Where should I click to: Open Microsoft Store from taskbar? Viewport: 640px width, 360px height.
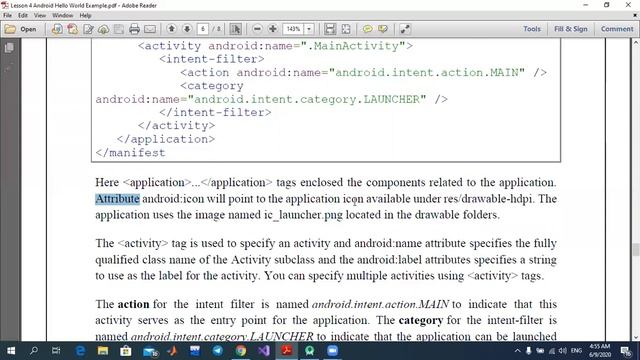coord(126,351)
